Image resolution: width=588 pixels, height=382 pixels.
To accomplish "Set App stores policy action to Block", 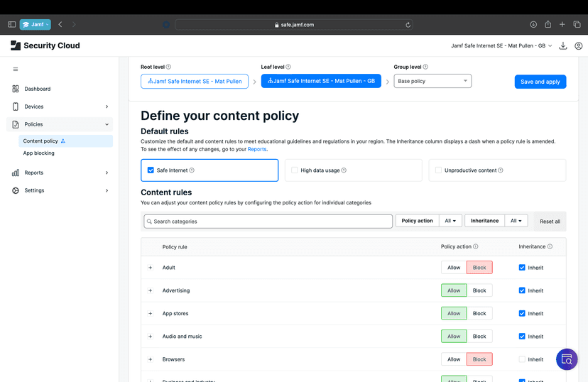I will coord(479,313).
